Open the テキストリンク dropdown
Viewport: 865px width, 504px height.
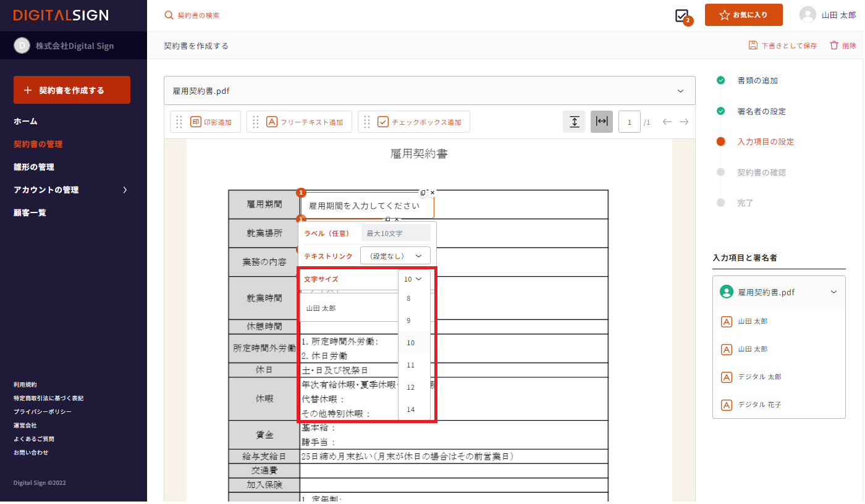point(395,256)
